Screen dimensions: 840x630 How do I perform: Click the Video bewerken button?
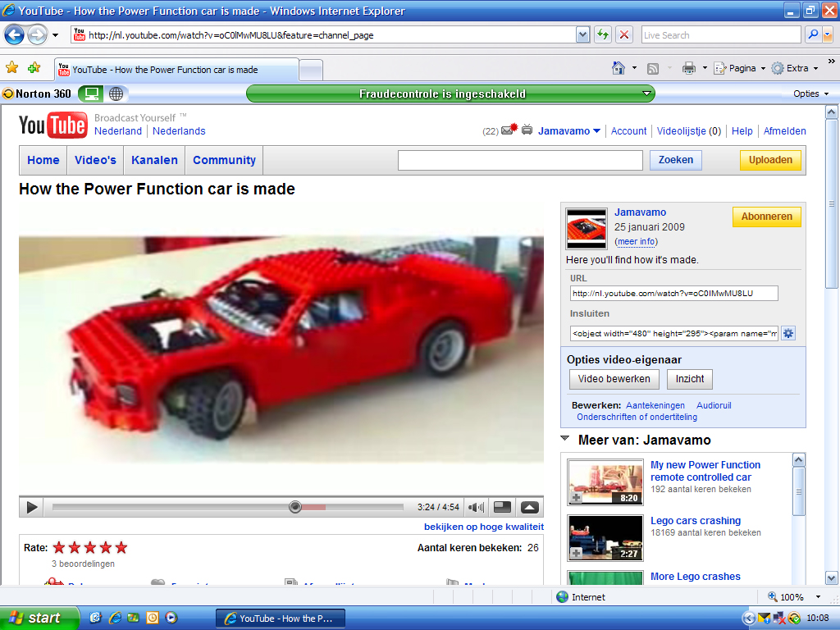coord(614,379)
